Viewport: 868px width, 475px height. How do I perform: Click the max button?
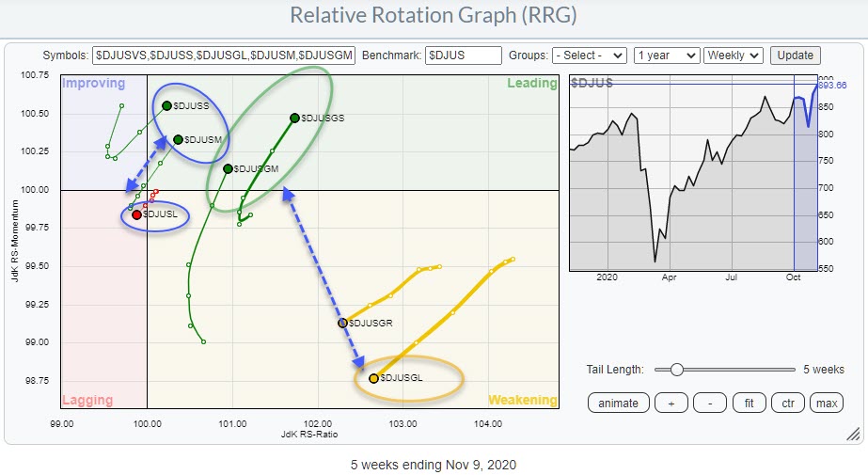827,403
